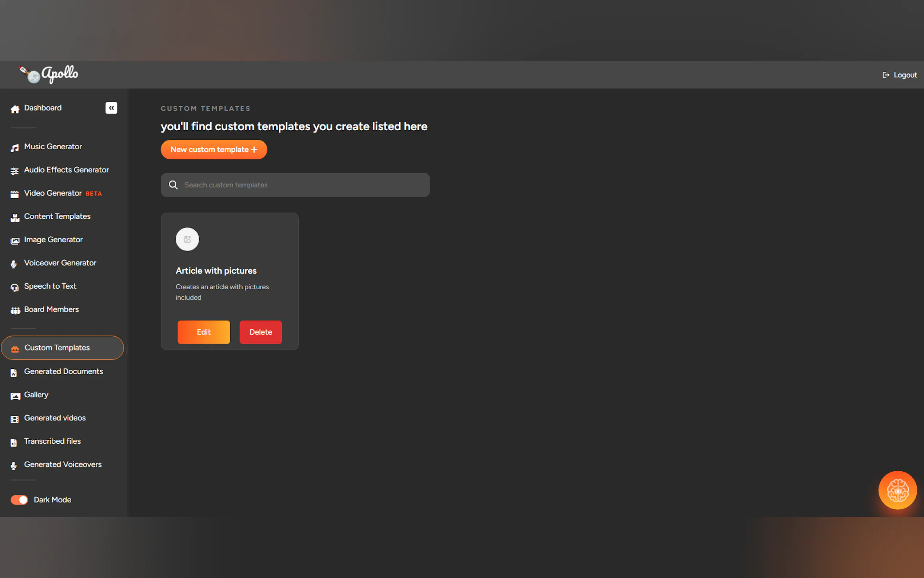Open the Dashboard menu item
The height and width of the screenshot is (578, 924).
pos(43,108)
